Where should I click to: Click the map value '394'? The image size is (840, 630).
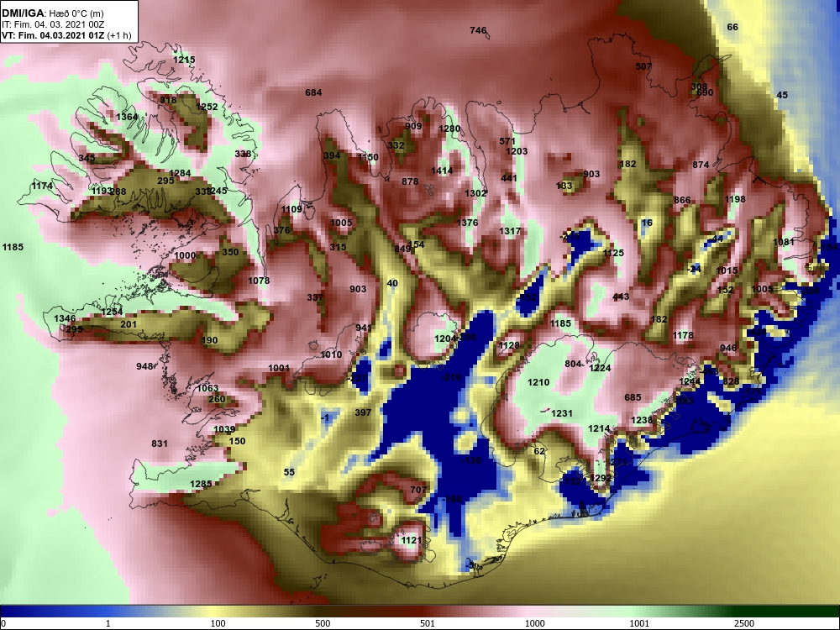pyautogui.click(x=332, y=156)
